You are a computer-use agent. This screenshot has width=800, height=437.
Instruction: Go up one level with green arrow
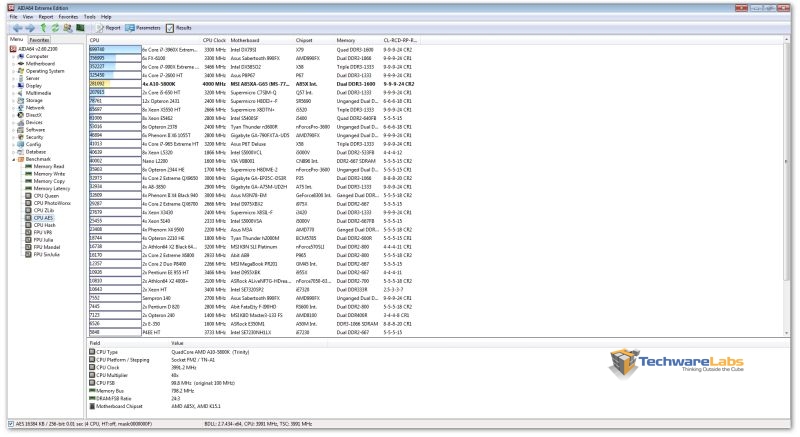pyautogui.click(x=43, y=28)
